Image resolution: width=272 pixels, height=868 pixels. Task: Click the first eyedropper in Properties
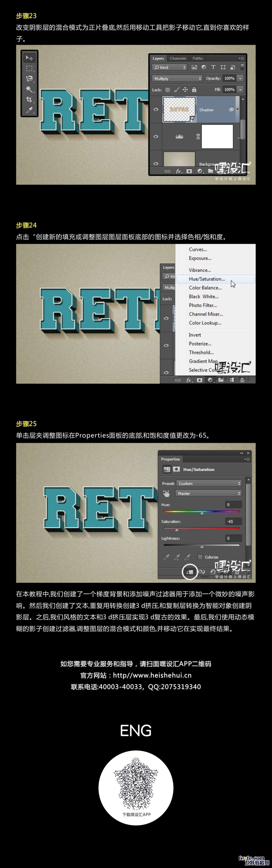point(167,557)
